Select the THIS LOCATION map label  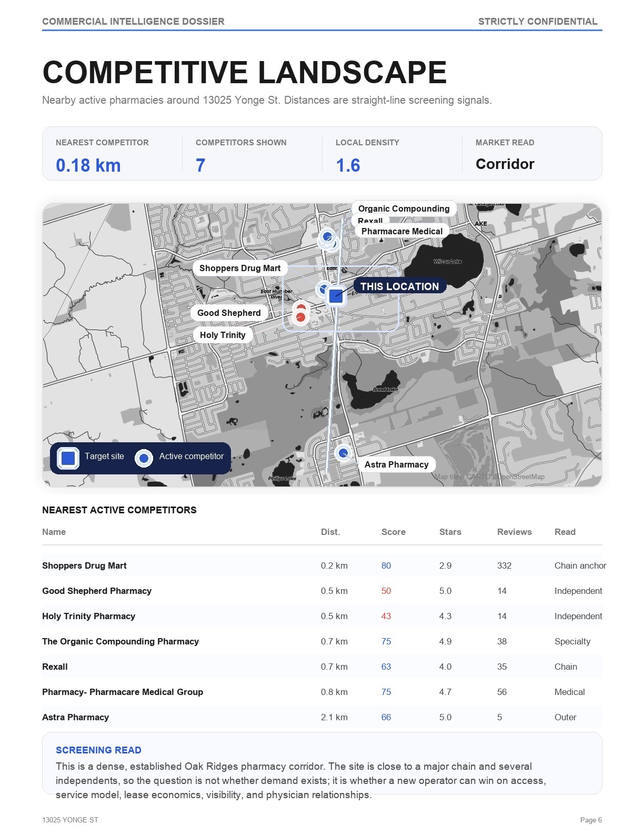coord(399,286)
